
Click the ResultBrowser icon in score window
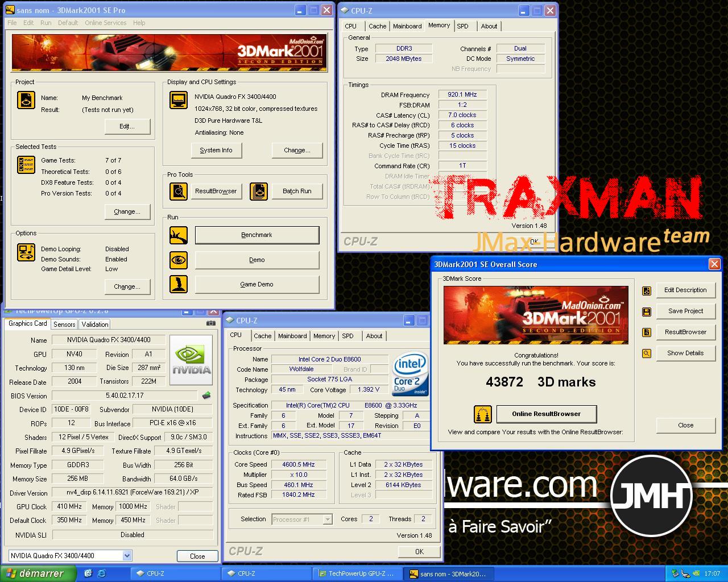click(x=647, y=332)
